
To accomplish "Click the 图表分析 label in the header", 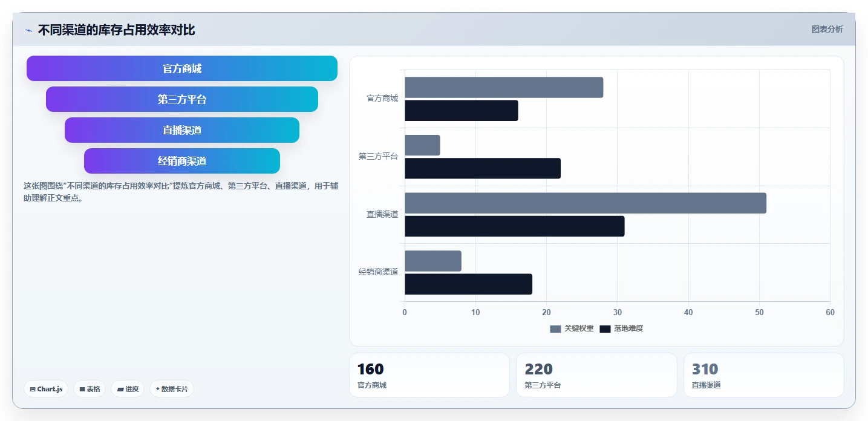I will click(x=827, y=29).
